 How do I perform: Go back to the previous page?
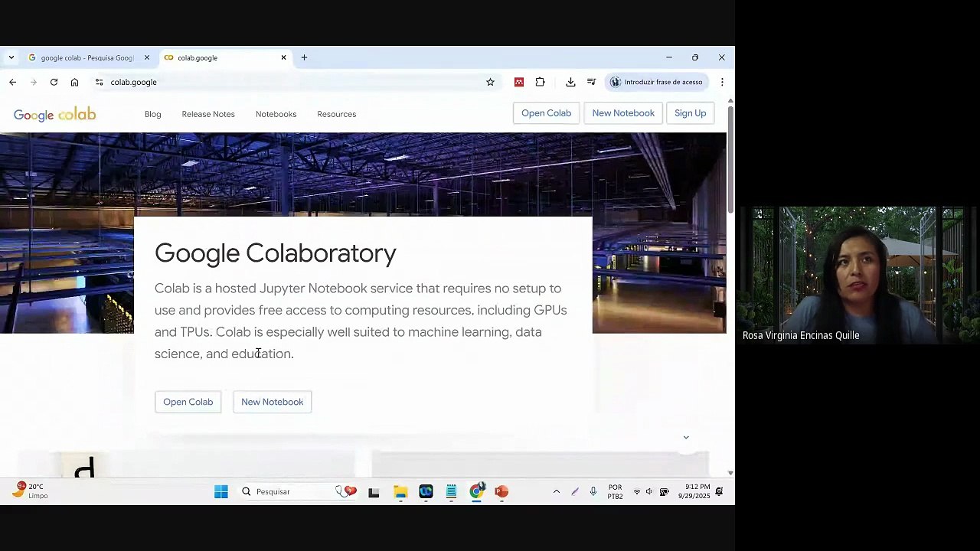click(x=12, y=82)
